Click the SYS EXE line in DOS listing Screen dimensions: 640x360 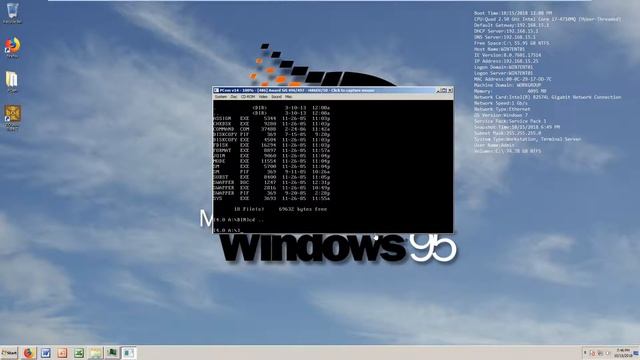pos(271,198)
